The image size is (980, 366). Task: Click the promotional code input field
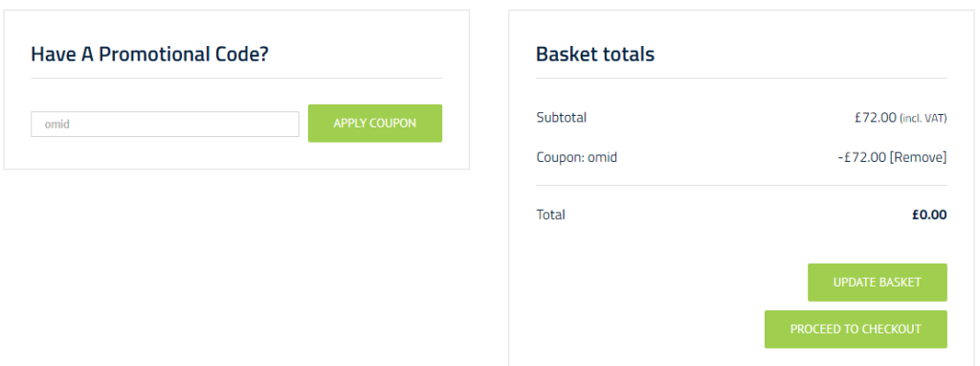click(165, 124)
